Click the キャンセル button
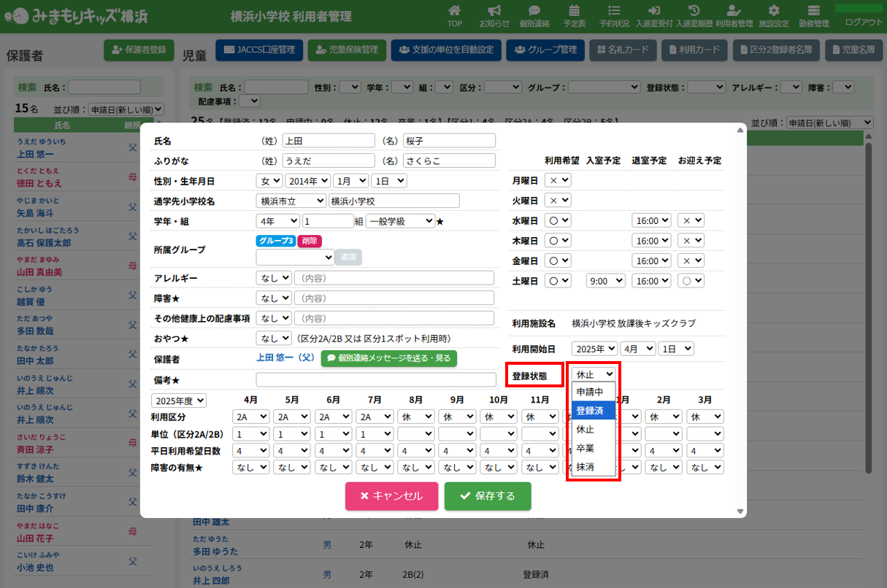This screenshot has width=887, height=588. click(391, 496)
